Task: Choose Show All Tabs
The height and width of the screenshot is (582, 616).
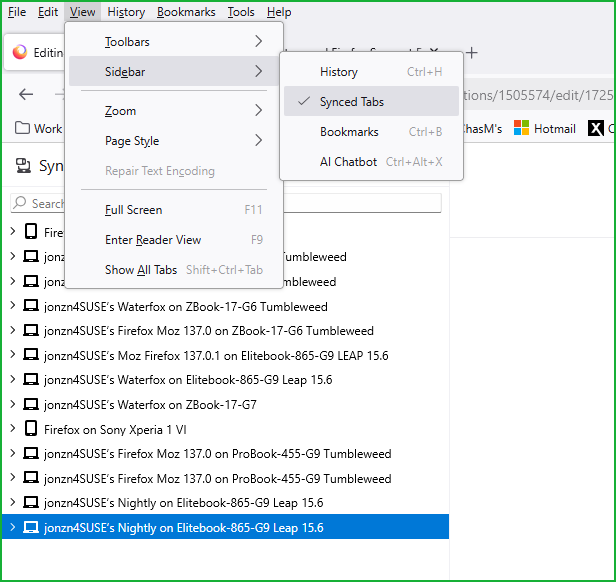Action: click(x=174, y=270)
